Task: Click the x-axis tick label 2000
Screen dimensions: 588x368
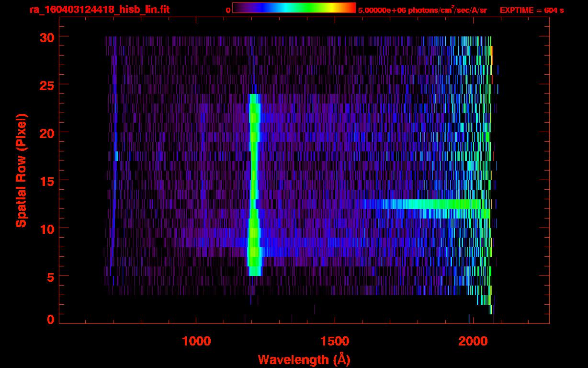Action: tap(473, 341)
